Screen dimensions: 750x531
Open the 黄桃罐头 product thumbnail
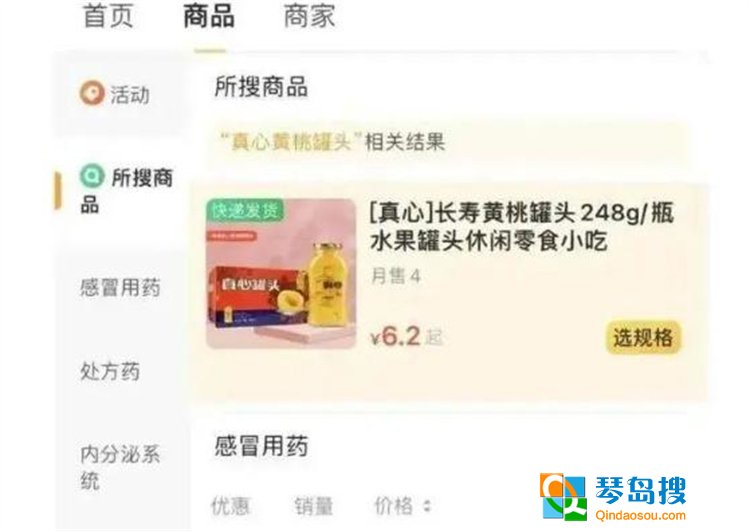pos(281,274)
